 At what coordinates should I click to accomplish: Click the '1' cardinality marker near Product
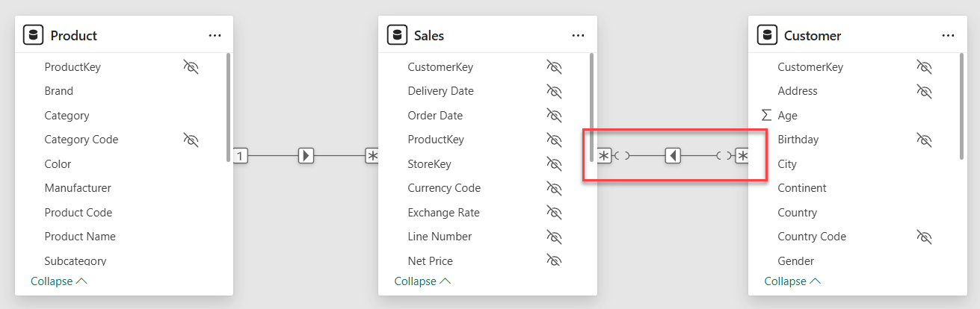point(240,156)
